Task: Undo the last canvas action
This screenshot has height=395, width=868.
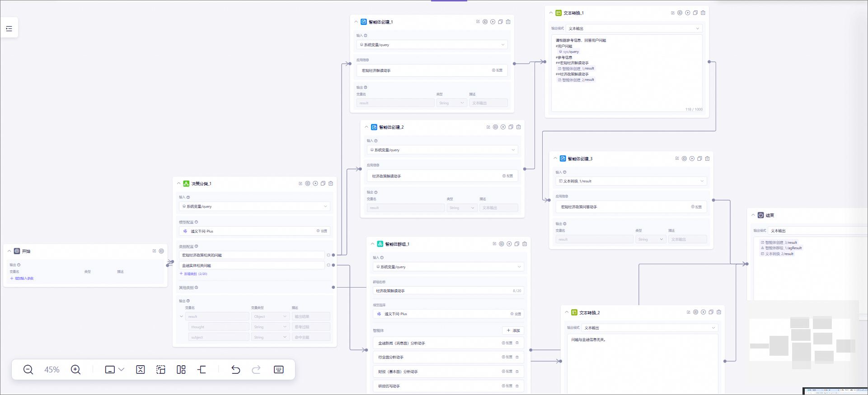Action: [235, 370]
